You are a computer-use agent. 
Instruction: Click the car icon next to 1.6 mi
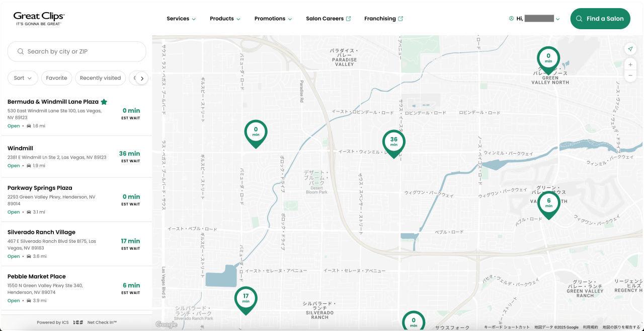29,126
